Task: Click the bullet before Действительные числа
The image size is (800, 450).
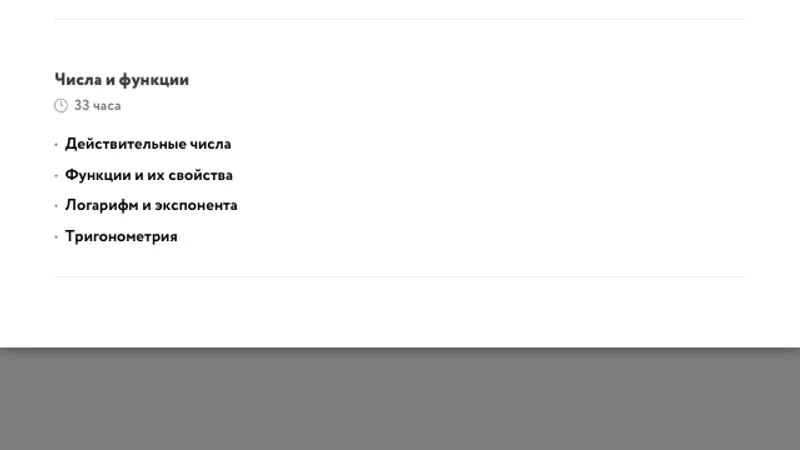Action: 56,145
